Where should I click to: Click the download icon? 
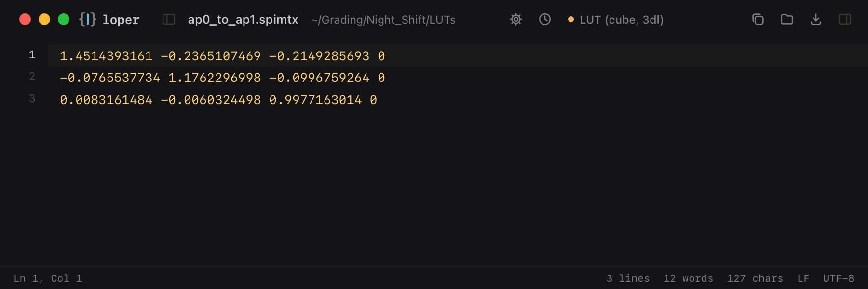pyautogui.click(x=816, y=19)
